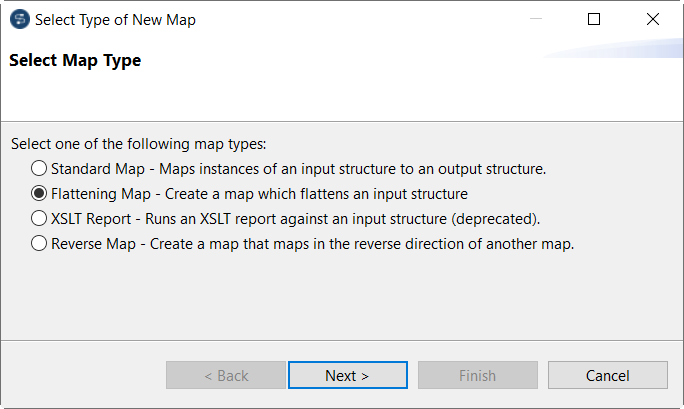The height and width of the screenshot is (409, 684).
Task: Select the Standard Map radio button
Action: click(39, 168)
